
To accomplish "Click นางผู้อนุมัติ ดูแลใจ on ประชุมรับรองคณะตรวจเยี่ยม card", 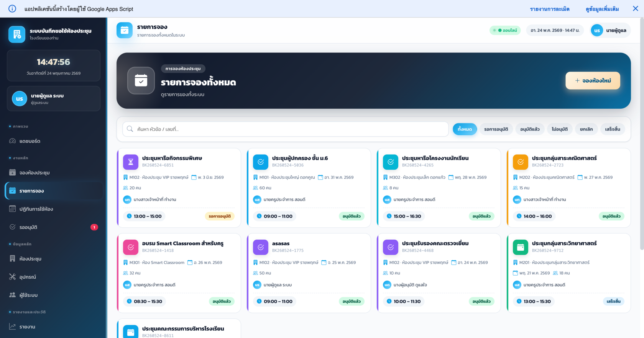I will (410, 285).
